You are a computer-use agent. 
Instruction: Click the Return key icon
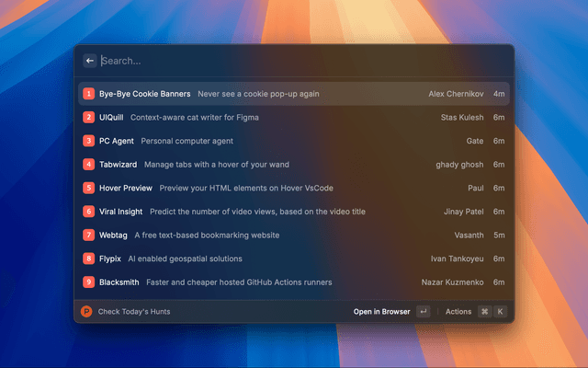[423, 311]
